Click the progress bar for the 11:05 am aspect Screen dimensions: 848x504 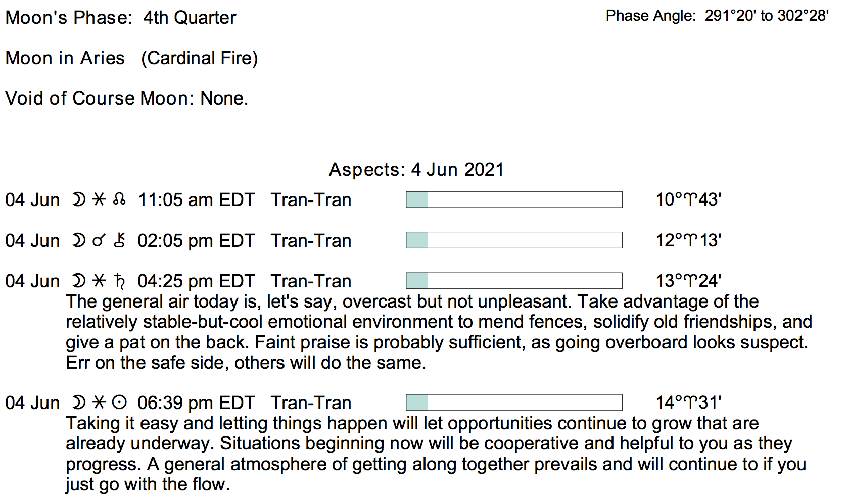[514, 199]
